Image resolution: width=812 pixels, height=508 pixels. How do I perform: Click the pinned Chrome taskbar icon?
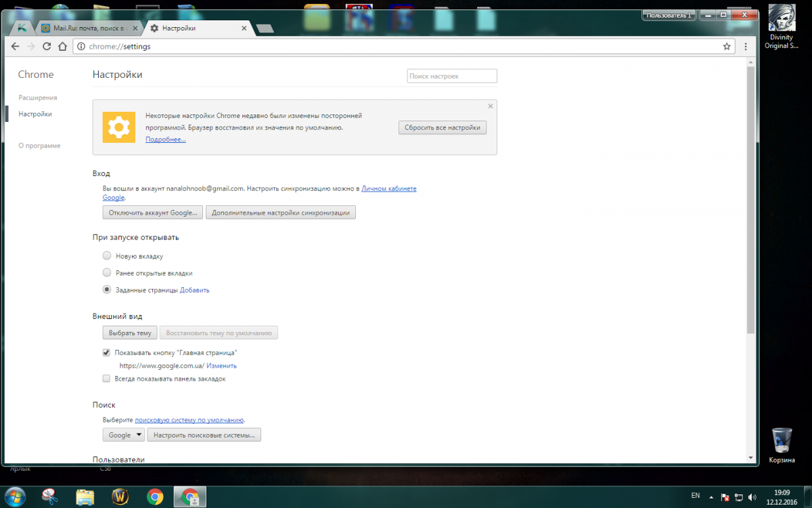coord(155,497)
